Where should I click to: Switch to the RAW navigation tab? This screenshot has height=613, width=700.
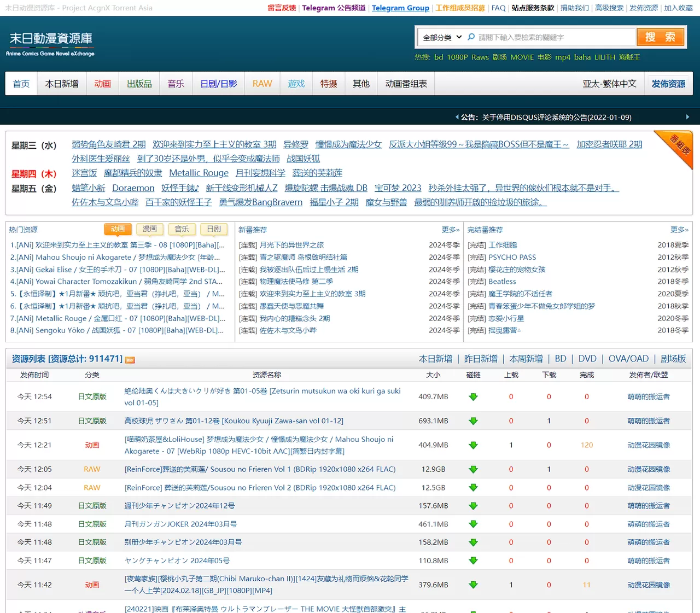click(262, 83)
